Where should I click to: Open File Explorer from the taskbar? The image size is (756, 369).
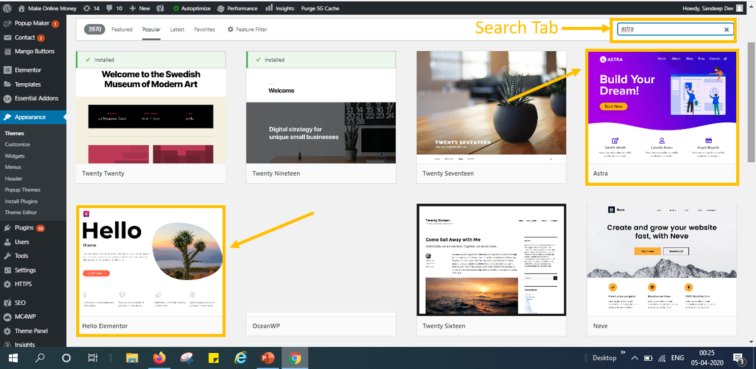132,358
